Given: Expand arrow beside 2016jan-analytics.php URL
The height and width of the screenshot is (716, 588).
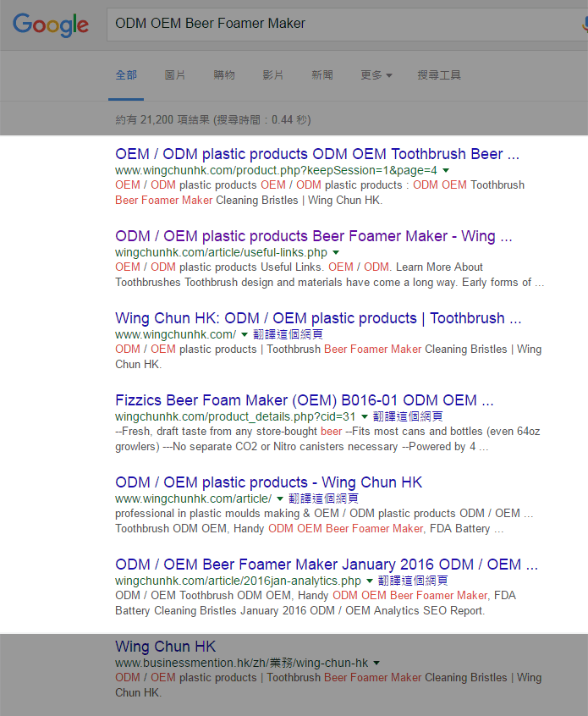Looking at the screenshot, I should click(x=370, y=581).
